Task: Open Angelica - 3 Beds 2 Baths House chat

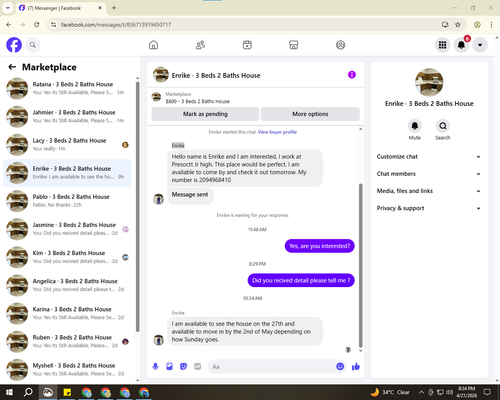Action: pyautogui.click(x=67, y=285)
